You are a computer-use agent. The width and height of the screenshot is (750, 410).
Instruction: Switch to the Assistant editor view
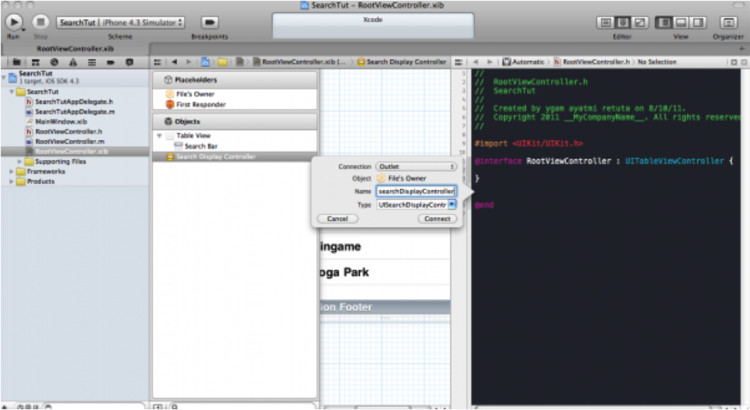coord(620,22)
